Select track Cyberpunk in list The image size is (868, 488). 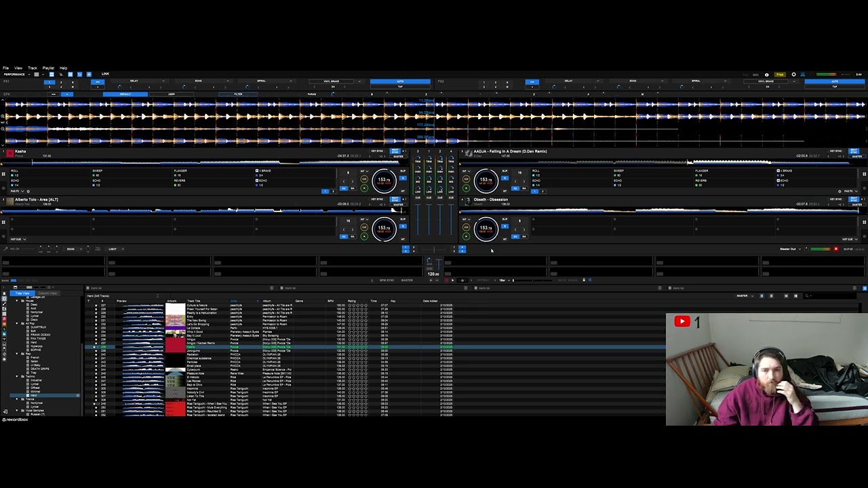pos(193,370)
